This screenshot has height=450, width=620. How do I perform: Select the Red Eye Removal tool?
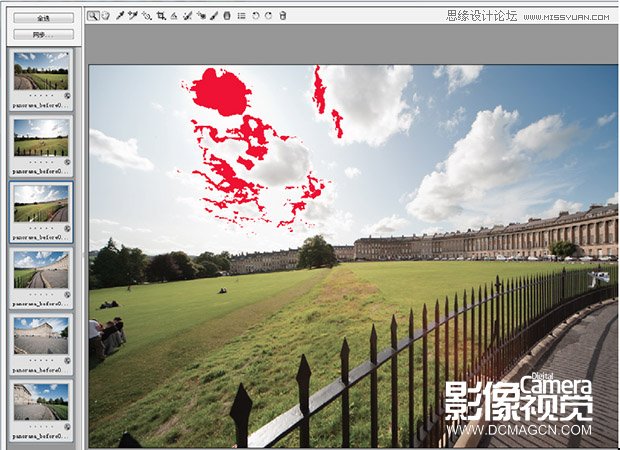[201, 16]
